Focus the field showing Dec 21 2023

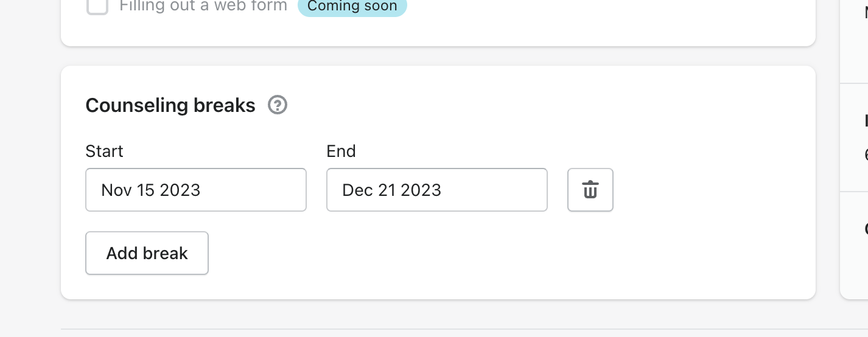436,190
